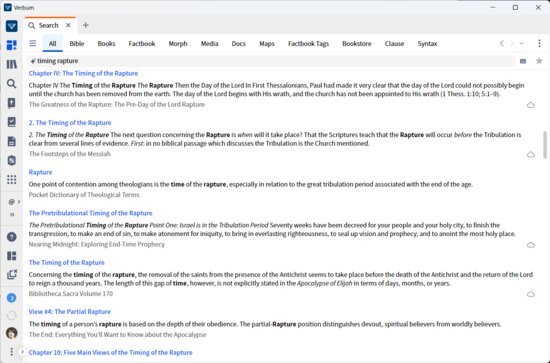Screen dimensions: 550x363
Task: Open the shield icon in sidebar
Action: pos(12,161)
